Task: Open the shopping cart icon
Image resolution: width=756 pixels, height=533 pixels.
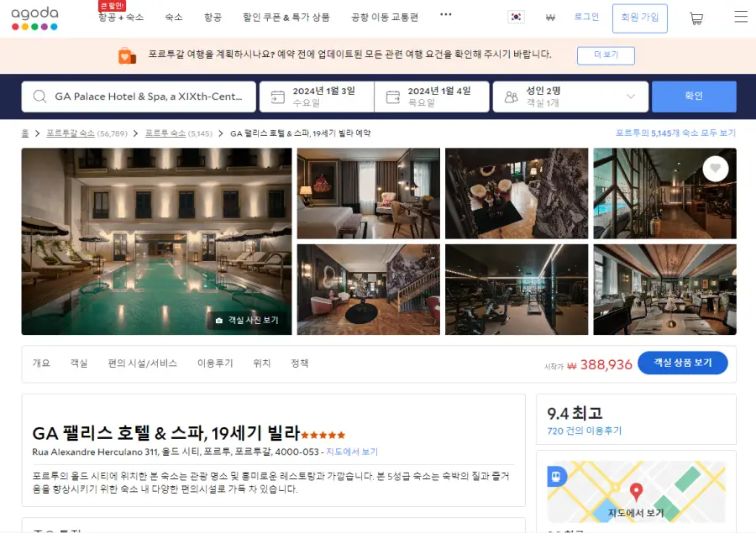Action: [x=696, y=18]
